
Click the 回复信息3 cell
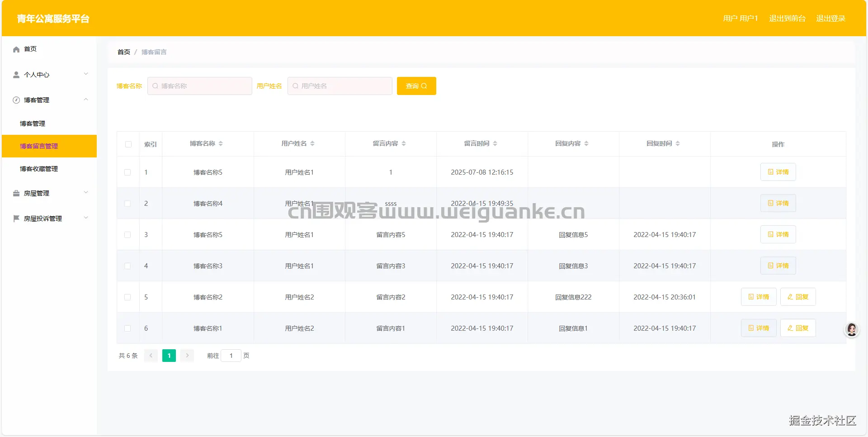(573, 266)
